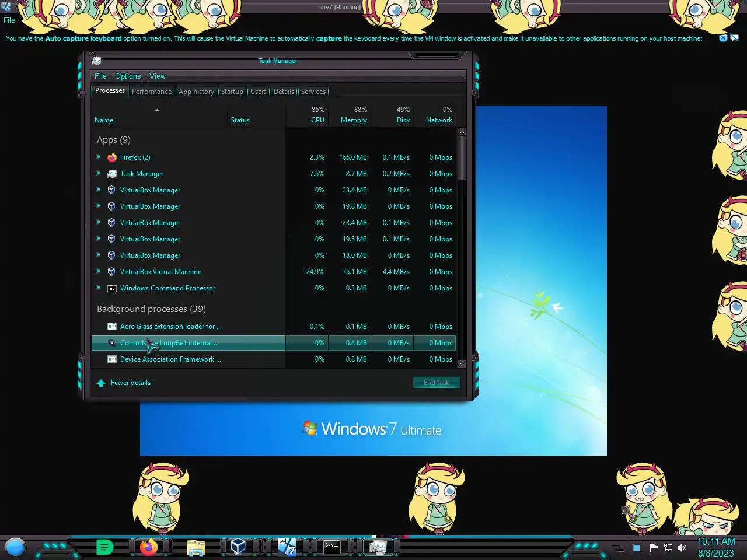Viewport: 747px width, 560px height.
Task: Open VirtualBox cube icon in taskbar
Action: 238,547
